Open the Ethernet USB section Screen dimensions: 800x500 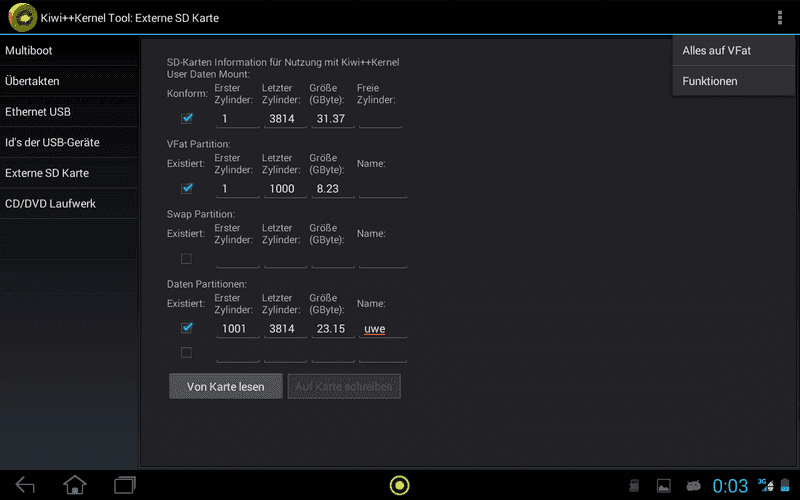pyautogui.click(x=69, y=112)
